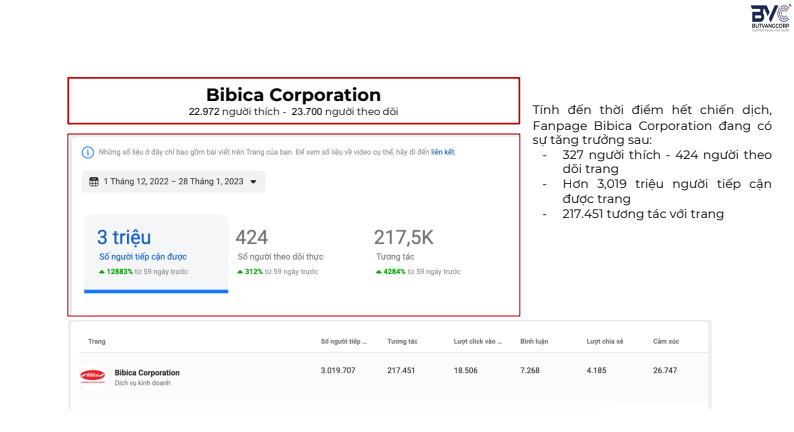The width and height of the screenshot is (794, 432).
Task: Click the BVC Butvangcorp logo
Action: [x=770, y=18]
